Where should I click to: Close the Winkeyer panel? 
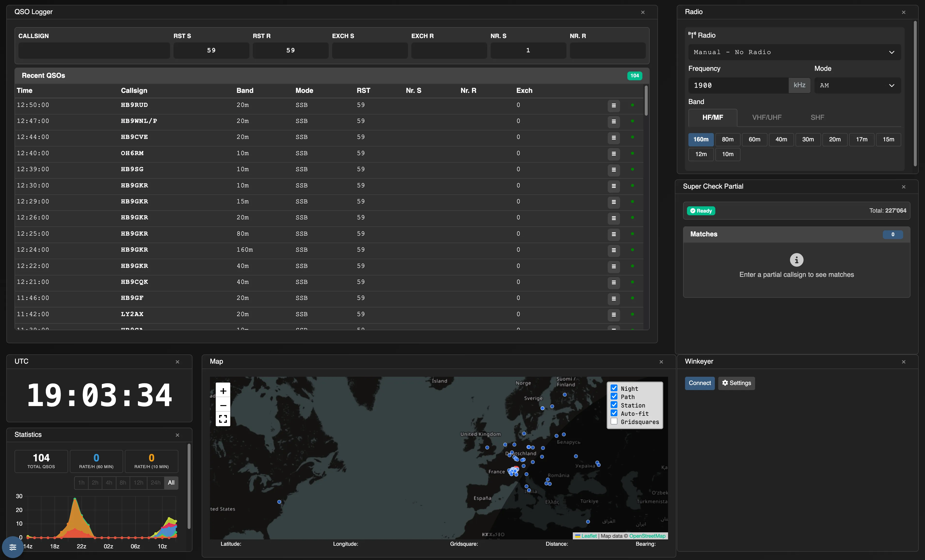tap(904, 362)
